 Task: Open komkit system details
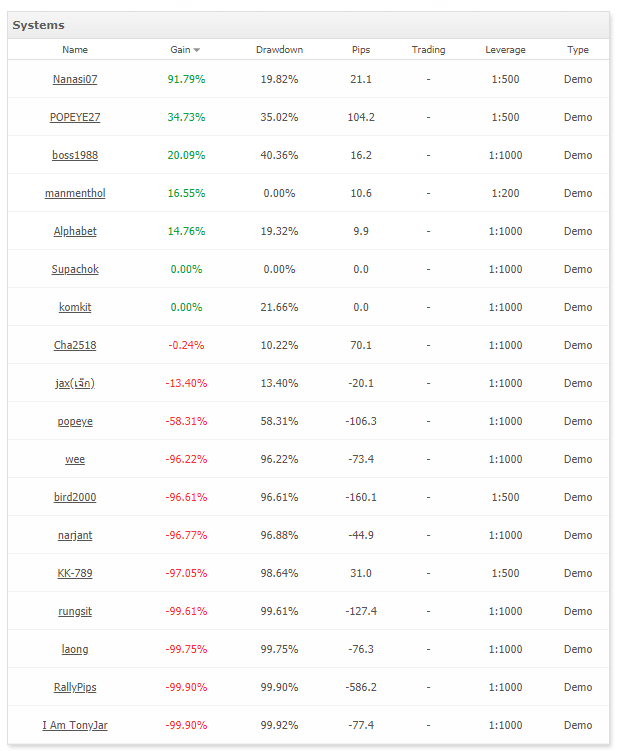pyautogui.click(x=75, y=307)
